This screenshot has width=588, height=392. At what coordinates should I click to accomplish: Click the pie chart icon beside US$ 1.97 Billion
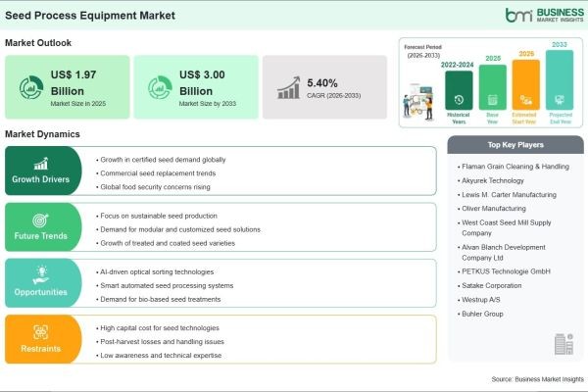(31, 87)
